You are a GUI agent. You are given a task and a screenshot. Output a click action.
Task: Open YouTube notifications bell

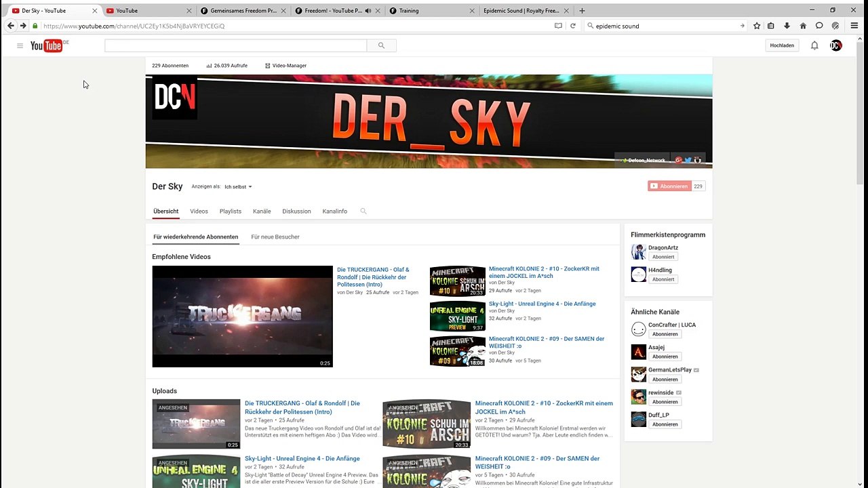[814, 45]
